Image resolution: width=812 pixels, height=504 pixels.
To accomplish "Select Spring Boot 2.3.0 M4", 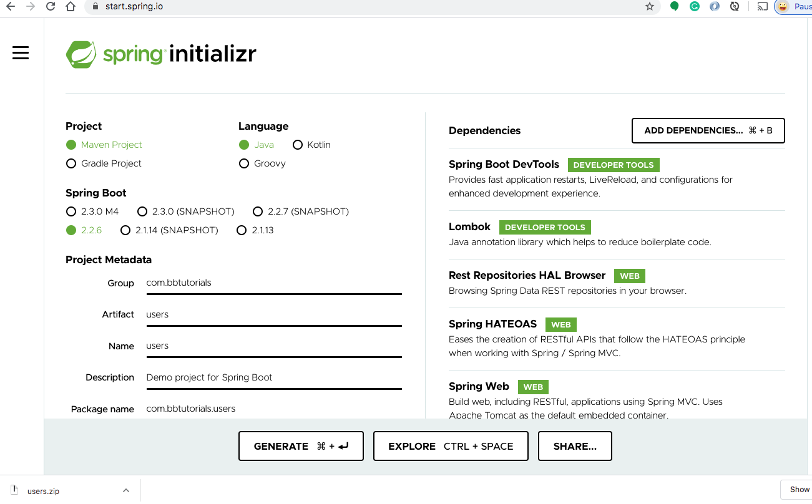I will [x=92, y=211].
